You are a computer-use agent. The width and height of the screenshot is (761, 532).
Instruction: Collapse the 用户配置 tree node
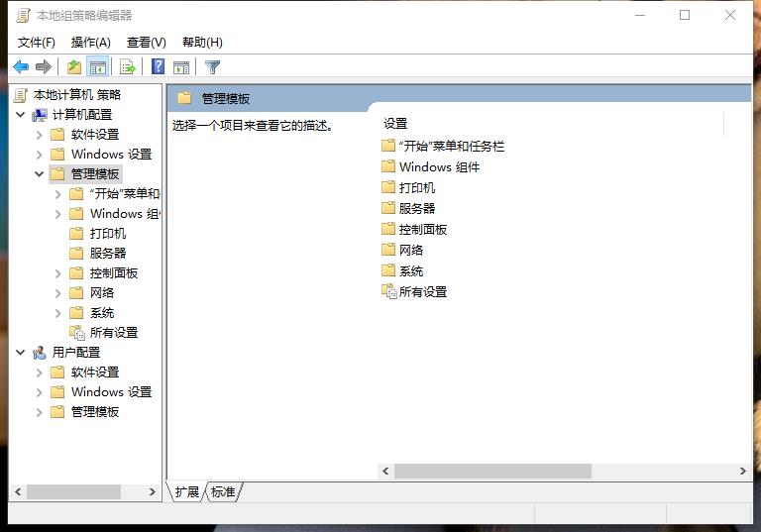point(21,353)
